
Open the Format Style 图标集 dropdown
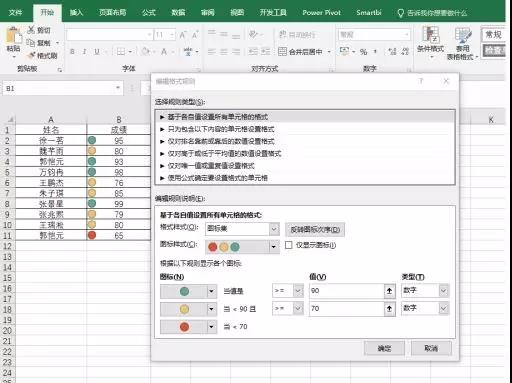[274, 229]
